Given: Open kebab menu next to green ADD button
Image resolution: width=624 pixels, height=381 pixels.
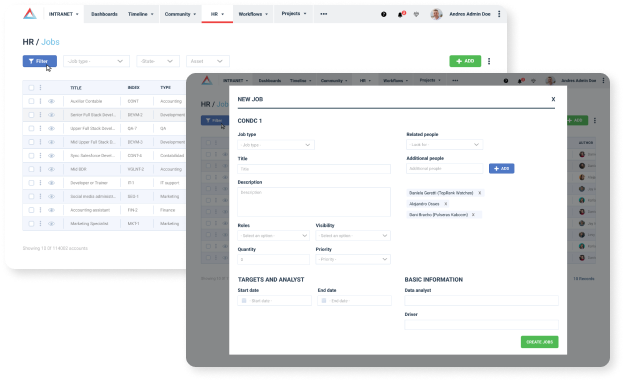Looking at the screenshot, I should click(489, 61).
